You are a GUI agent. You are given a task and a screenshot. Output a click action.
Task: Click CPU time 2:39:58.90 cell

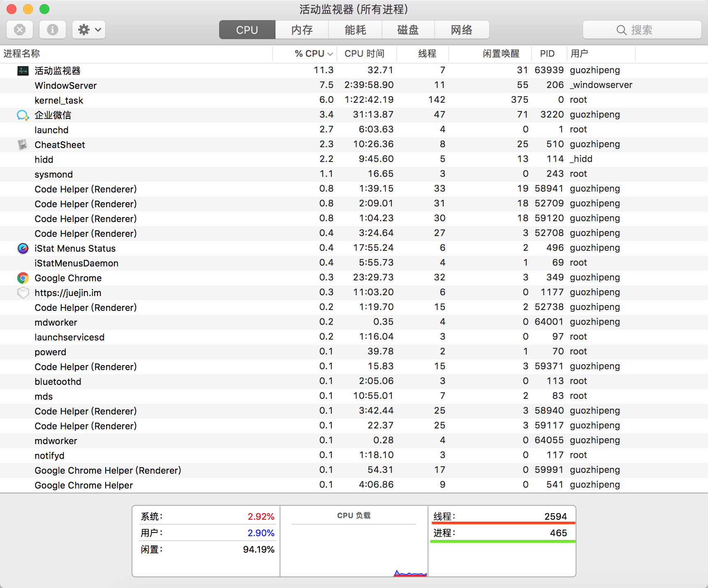pos(369,85)
